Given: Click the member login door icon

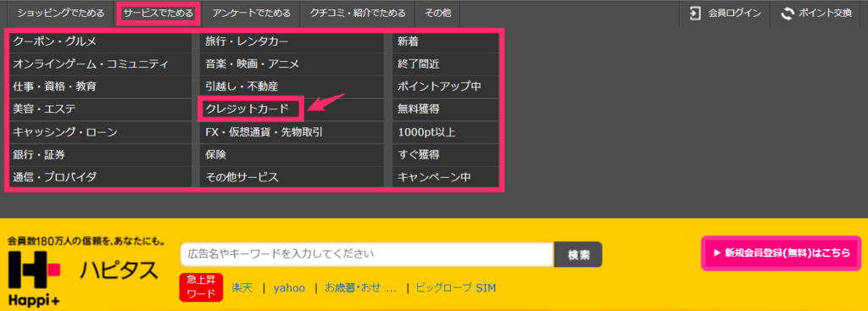Looking at the screenshot, I should (695, 14).
